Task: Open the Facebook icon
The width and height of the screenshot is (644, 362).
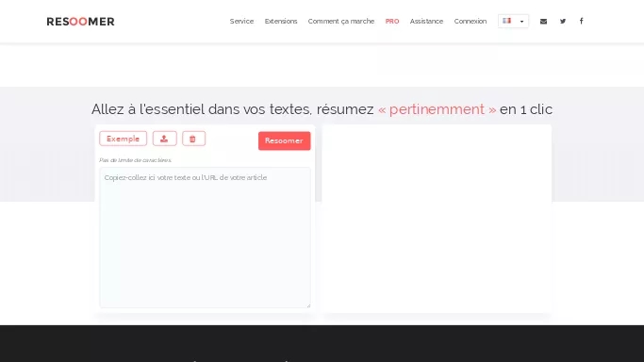Action: click(581, 22)
